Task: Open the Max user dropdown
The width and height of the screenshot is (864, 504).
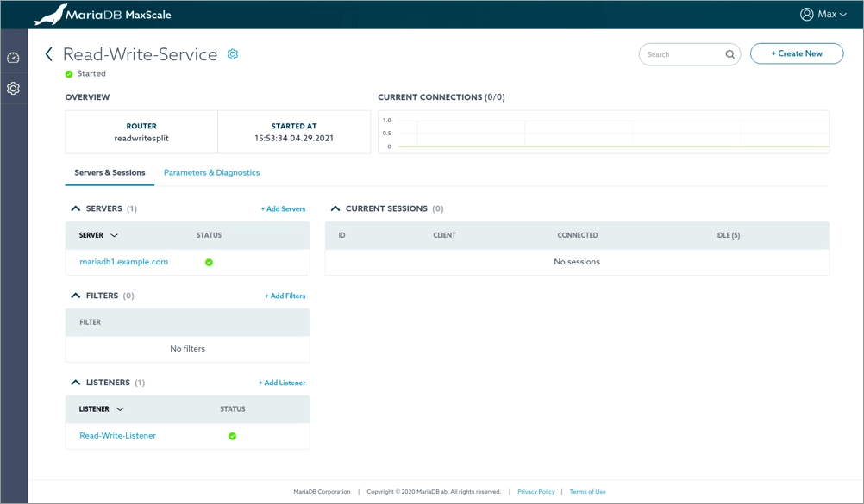Action: click(x=823, y=15)
